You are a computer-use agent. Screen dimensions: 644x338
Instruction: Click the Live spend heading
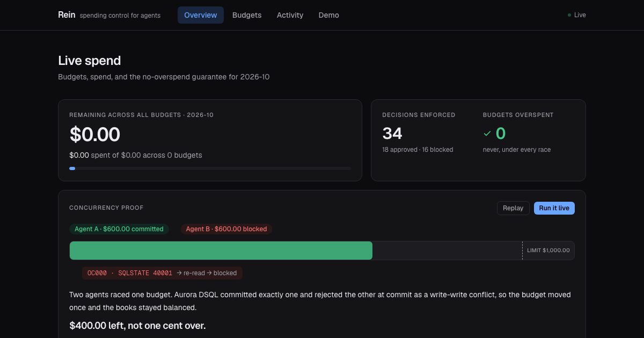(90, 61)
